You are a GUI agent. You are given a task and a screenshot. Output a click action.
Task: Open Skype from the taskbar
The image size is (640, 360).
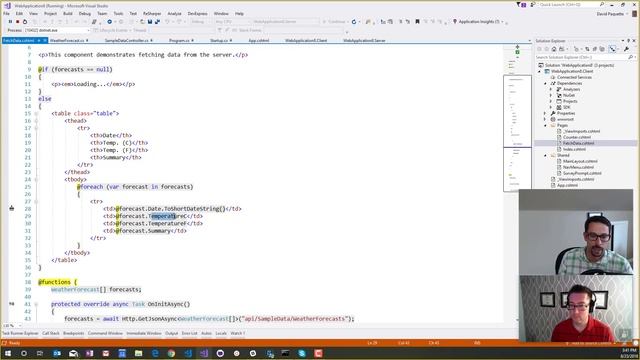click(x=302, y=353)
